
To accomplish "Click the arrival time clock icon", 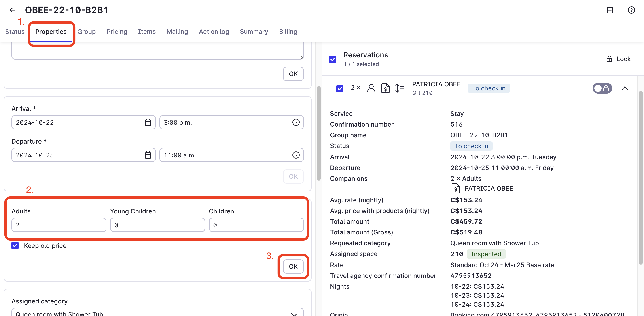I will [x=296, y=123].
